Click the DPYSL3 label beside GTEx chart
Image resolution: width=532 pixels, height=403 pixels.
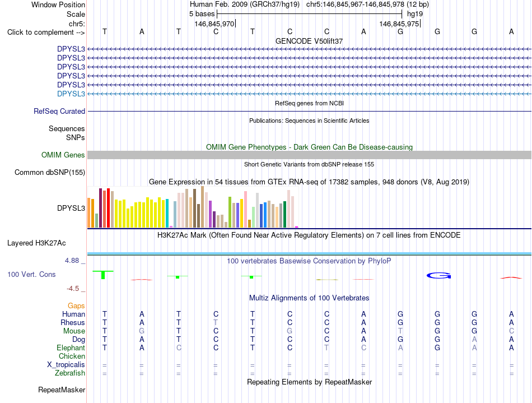pos(71,208)
